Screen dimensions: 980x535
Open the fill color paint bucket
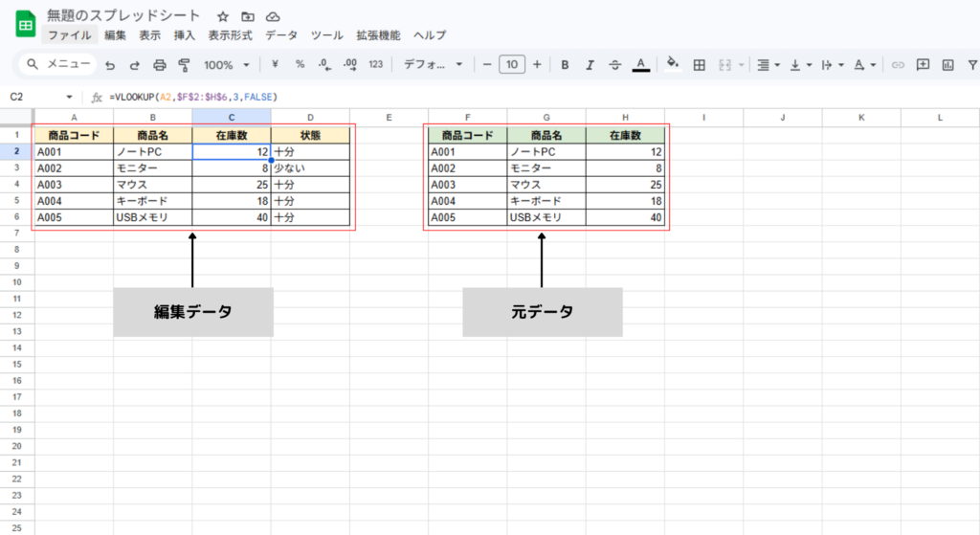point(672,65)
